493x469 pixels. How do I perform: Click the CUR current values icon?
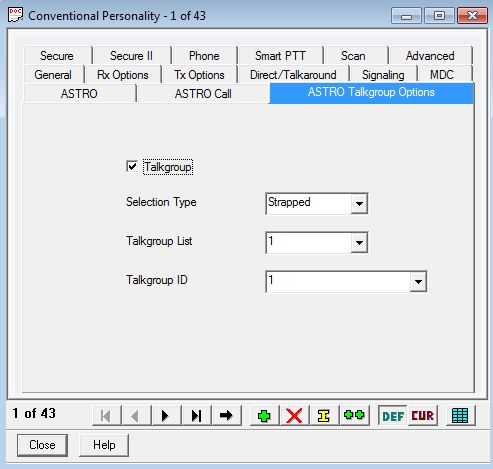tap(423, 415)
